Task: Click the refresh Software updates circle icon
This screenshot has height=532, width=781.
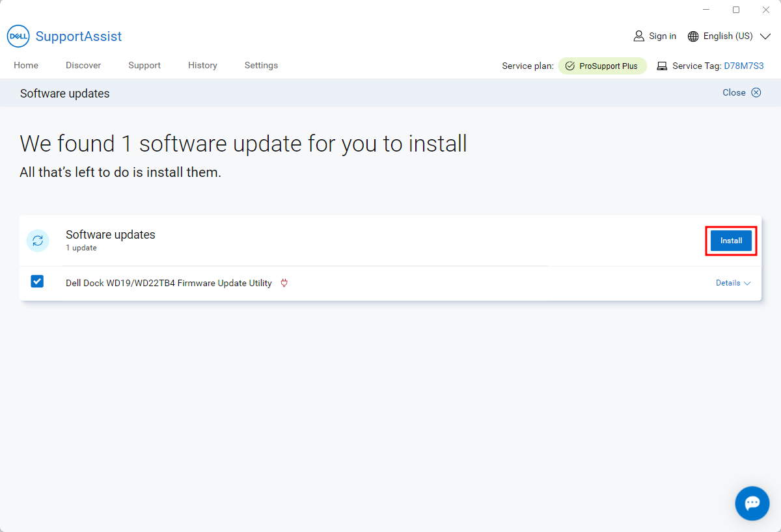Action: click(38, 241)
